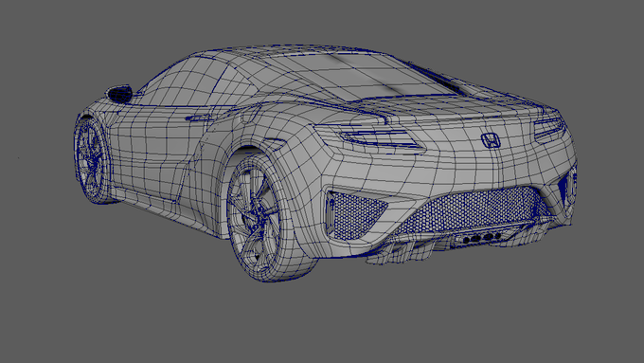The width and height of the screenshot is (644, 363).
Task: Select the Honda H emblem on the car rear
Action: point(491,140)
